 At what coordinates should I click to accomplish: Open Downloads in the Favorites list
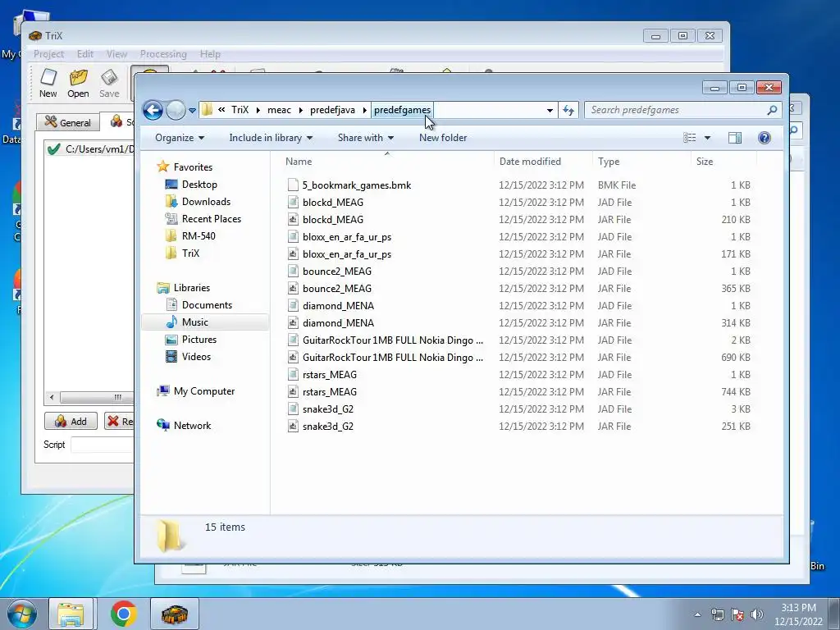tap(206, 202)
